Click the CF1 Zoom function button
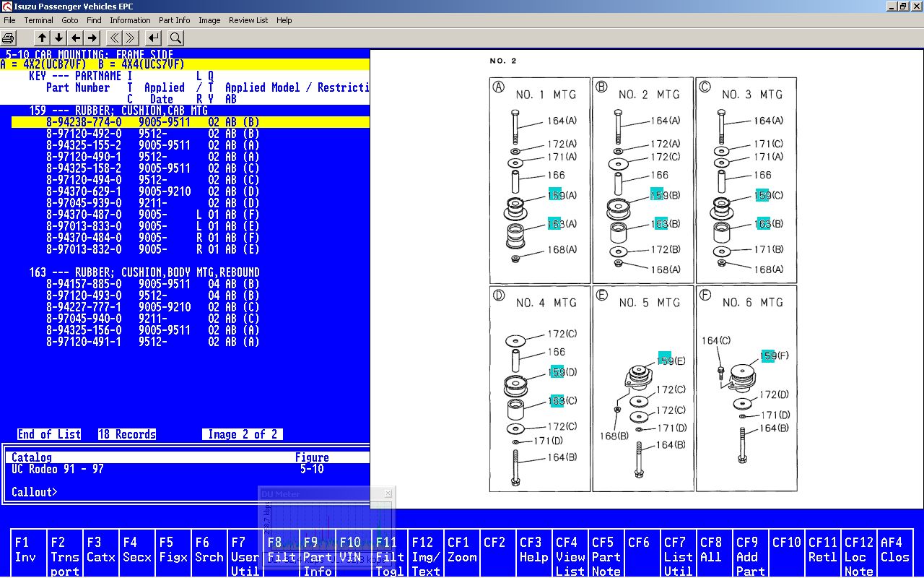The height and width of the screenshot is (578, 924). [462, 553]
